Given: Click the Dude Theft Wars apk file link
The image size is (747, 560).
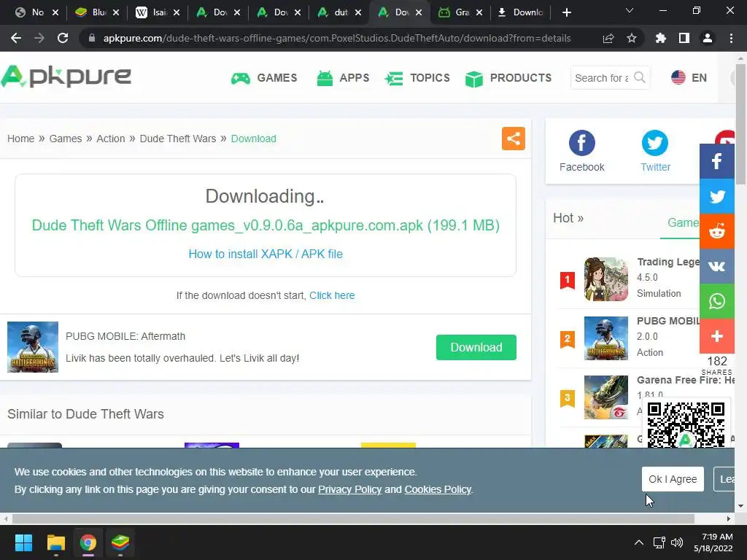Looking at the screenshot, I should tap(266, 225).
